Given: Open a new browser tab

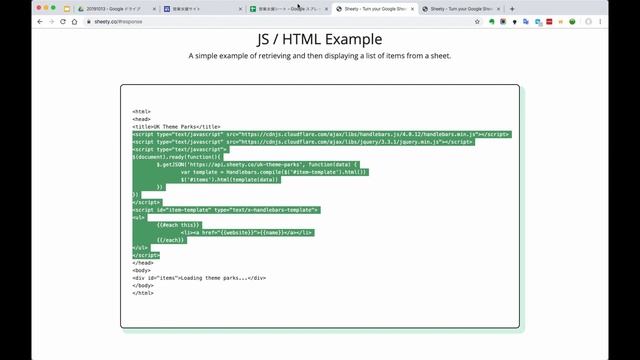Looking at the screenshot, I should tap(512, 9).
